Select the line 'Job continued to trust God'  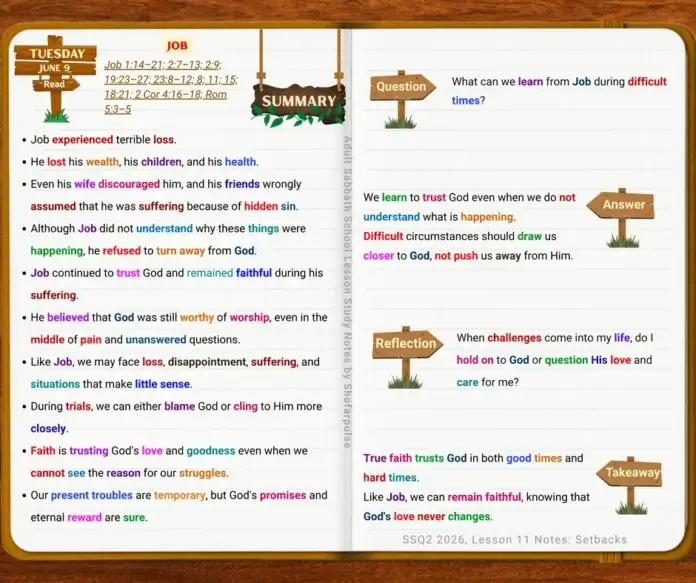pos(177,273)
